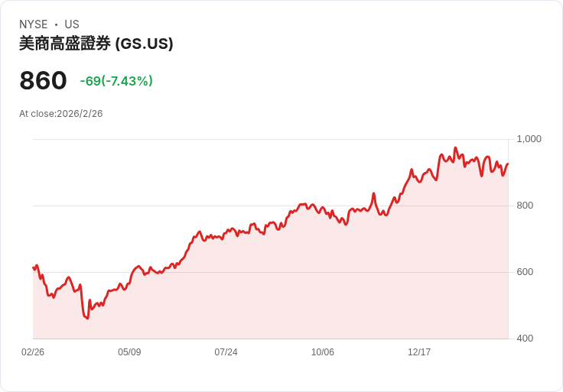Select the US market label

(x=72, y=24)
